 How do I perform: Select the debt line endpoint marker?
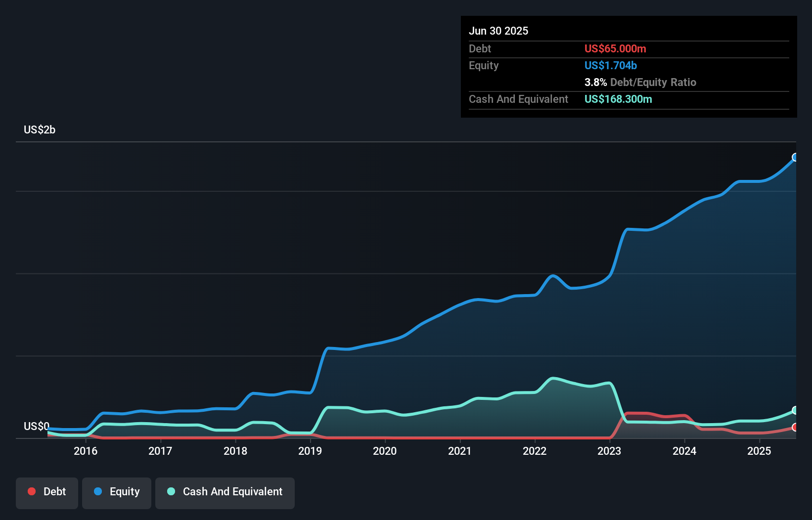(x=795, y=428)
